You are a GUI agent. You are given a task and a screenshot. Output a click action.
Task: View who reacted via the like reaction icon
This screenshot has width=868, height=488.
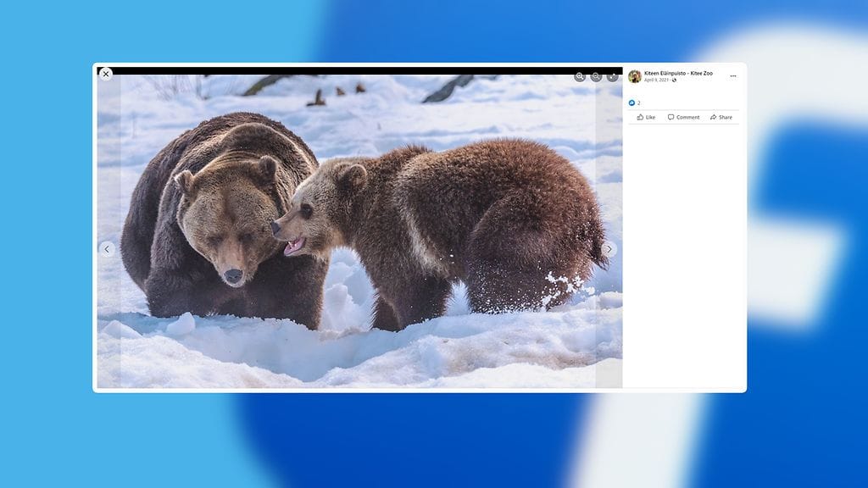click(x=632, y=103)
